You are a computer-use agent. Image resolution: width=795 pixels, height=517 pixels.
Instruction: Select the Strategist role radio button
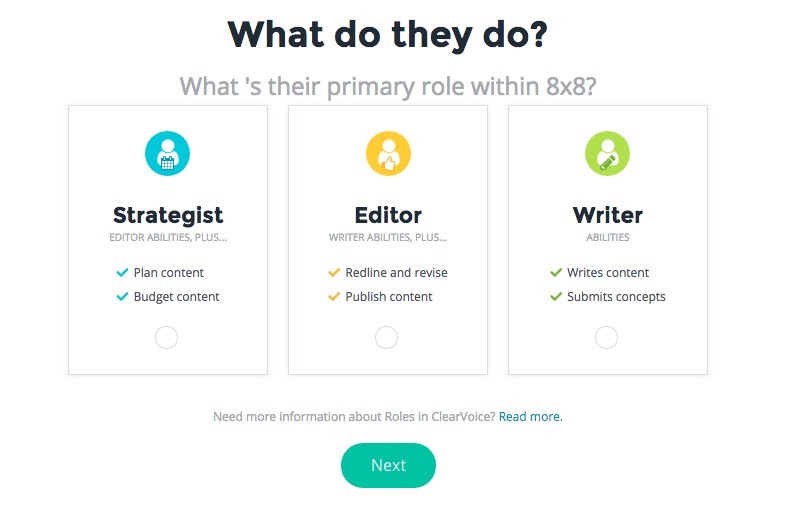pos(166,338)
